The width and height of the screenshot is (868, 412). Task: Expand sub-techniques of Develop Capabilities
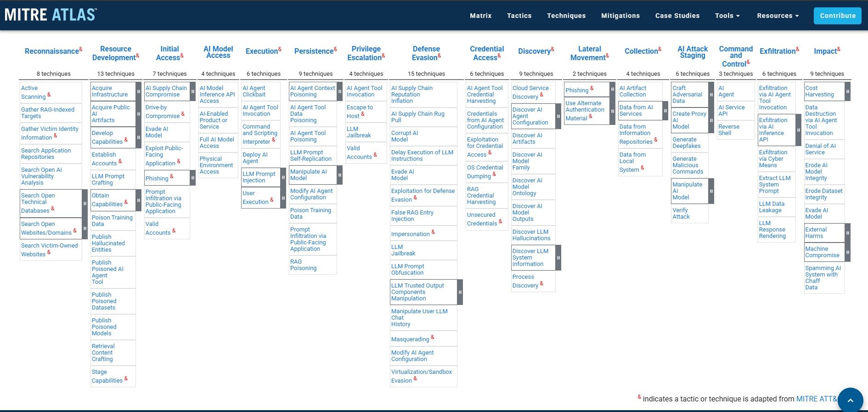pyautogui.click(x=138, y=138)
